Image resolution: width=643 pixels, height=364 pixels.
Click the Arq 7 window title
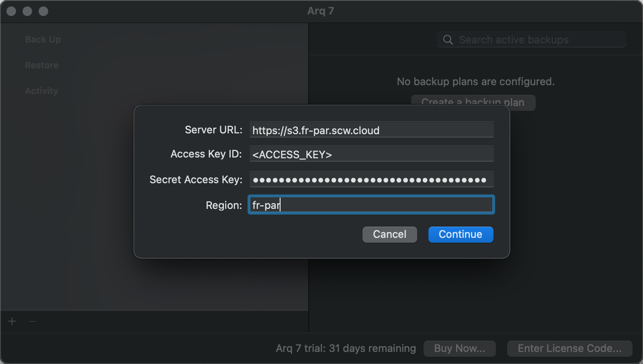[321, 11]
